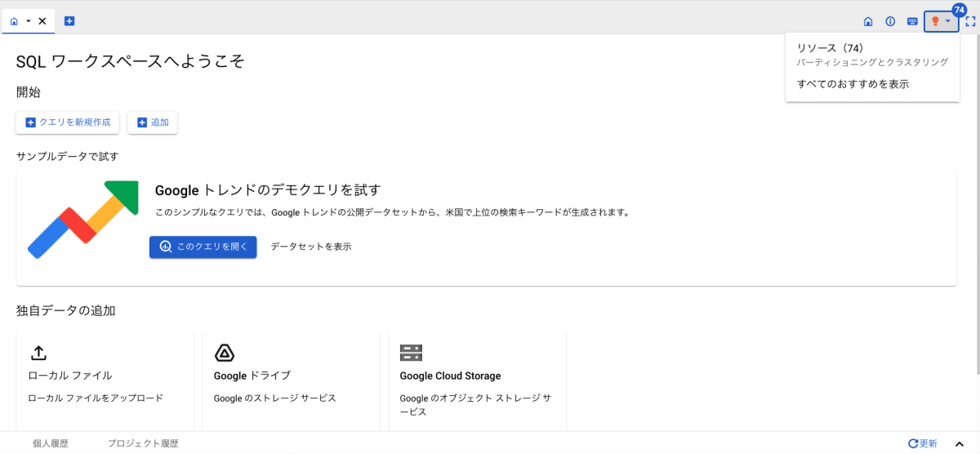Switch to プロジェクト履歴 tab
The height and width of the screenshot is (454, 980).
coord(143,443)
